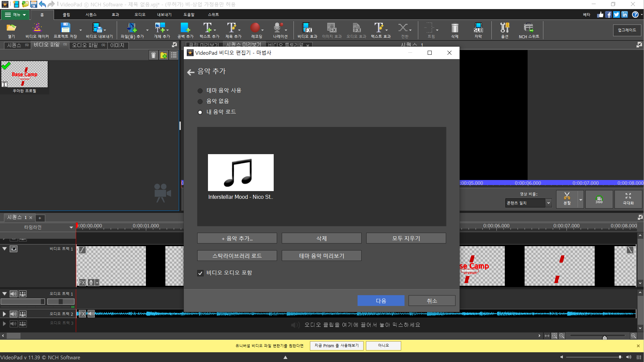Select 테마 음악 사용 radio option
644x362 pixels.
200,91
